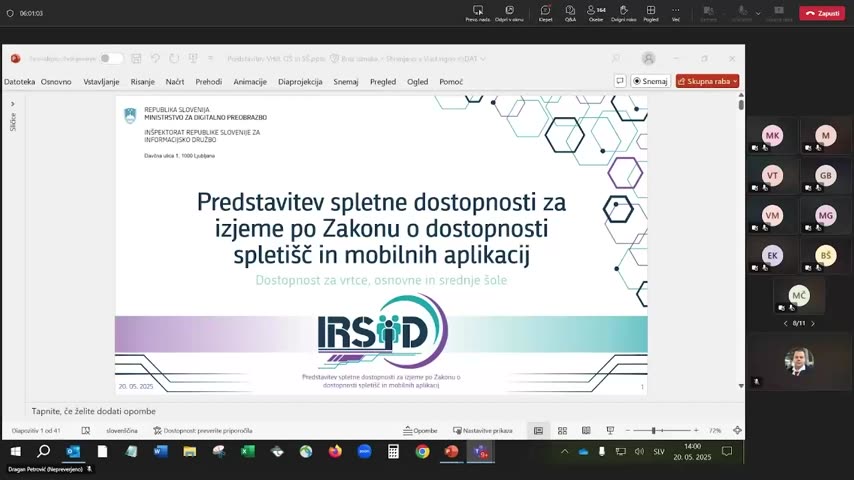This screenshot has width=854, height=480.
Task: Switch to the Prehodi tab
Action: (x=209, y=82)
